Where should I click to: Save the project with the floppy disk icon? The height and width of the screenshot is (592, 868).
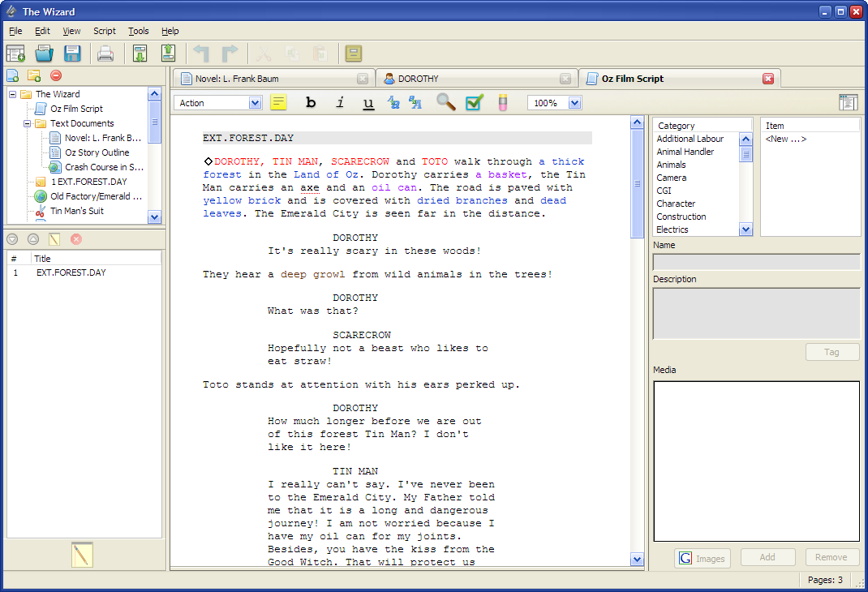click(x=72, y=54)
